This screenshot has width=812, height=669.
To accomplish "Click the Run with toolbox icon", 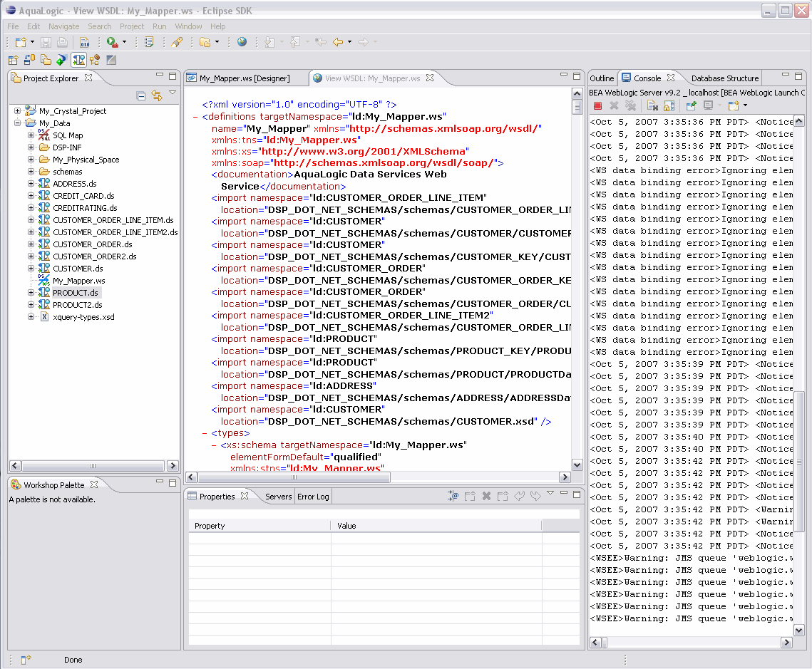I will click(112, 43).
